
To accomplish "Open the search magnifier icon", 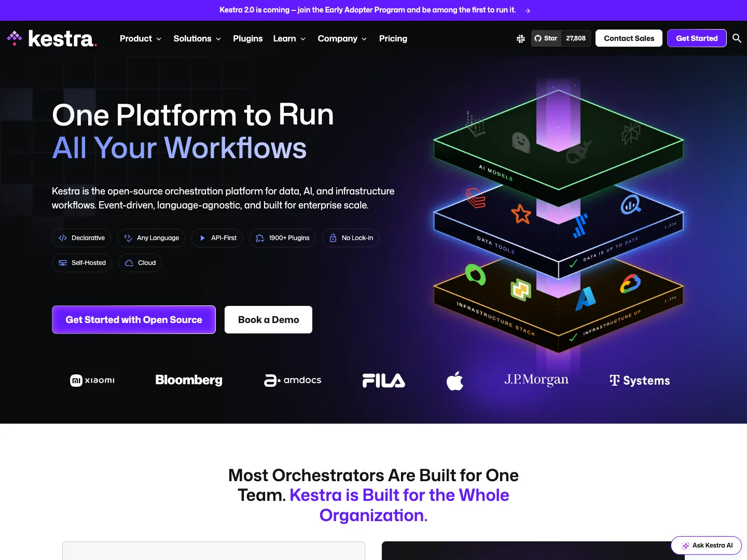I will (x=737, y=38).
